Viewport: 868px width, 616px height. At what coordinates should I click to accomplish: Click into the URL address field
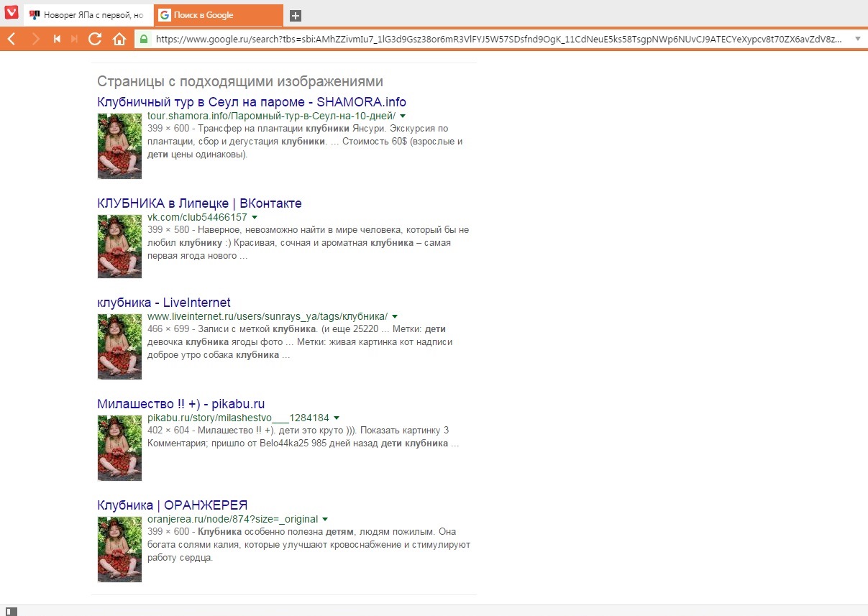pyautogui.click(x=496, y=39)
